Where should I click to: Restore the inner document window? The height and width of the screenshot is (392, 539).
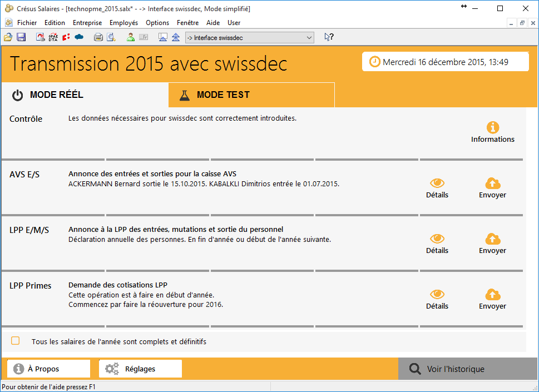[x=522, y=23]
